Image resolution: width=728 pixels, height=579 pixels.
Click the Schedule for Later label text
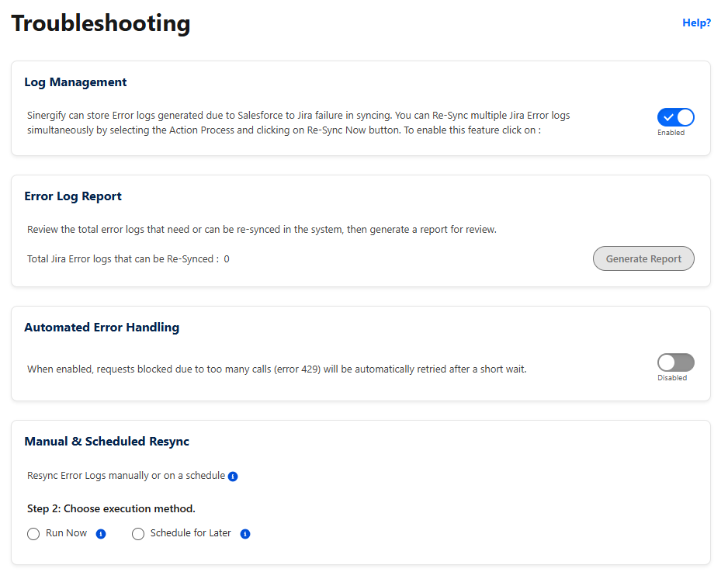click(x=190, y=533)
